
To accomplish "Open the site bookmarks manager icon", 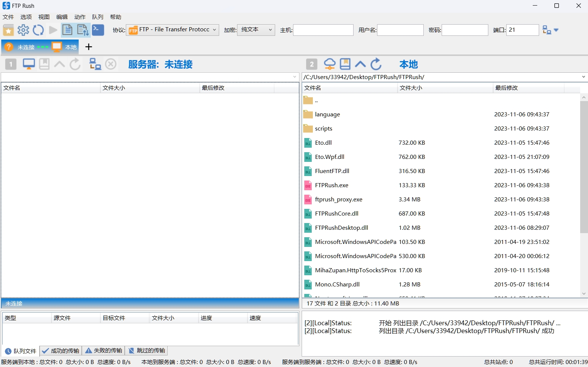I will click(x=8, y=30).
